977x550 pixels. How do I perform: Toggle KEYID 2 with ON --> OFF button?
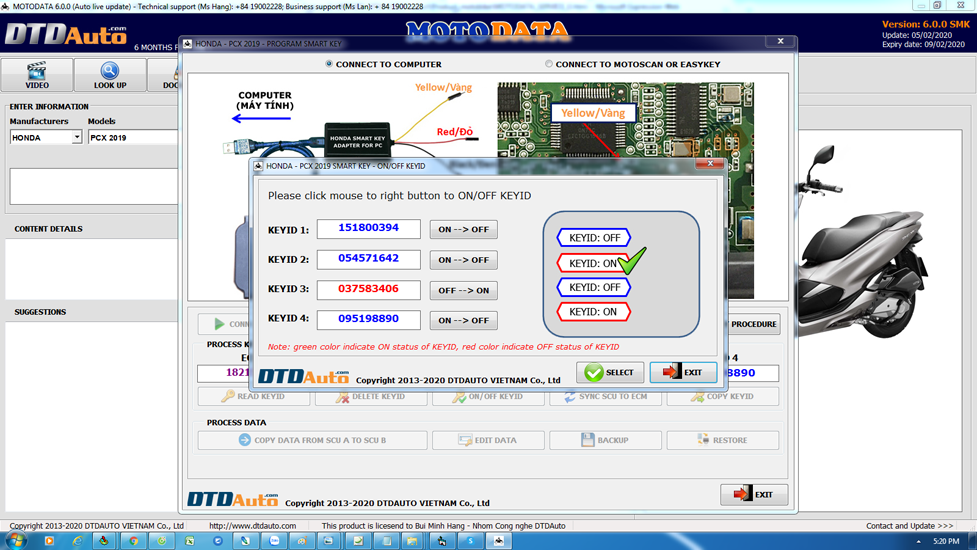tap(464, 260)
